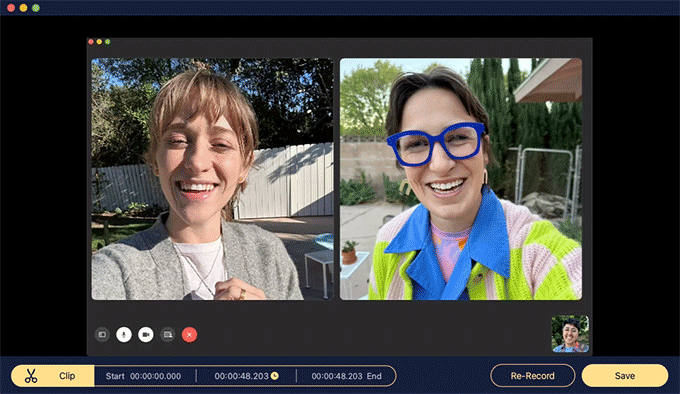Close the recorder preview window
The height and width of the screenshot is (394, 680).
(11, 8)
